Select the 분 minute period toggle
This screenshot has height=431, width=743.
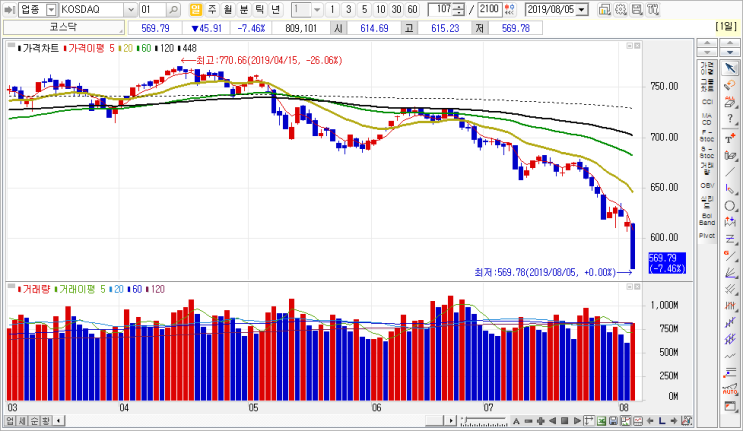[244, 9]
